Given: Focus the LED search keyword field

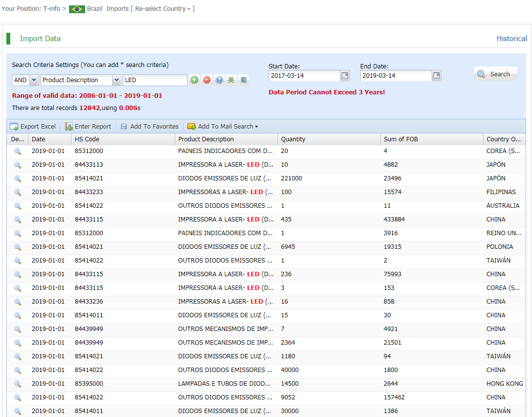Looking at the screenshot, I should pos(155,80).
